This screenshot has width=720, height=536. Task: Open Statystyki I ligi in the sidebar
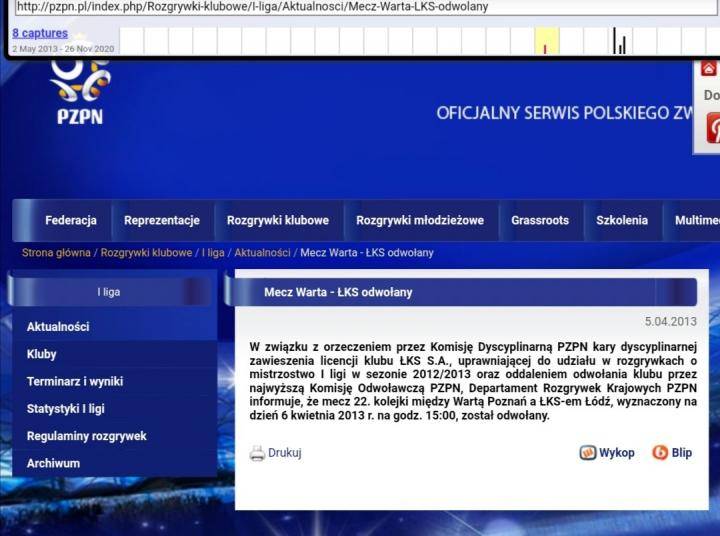click(66, 409)
